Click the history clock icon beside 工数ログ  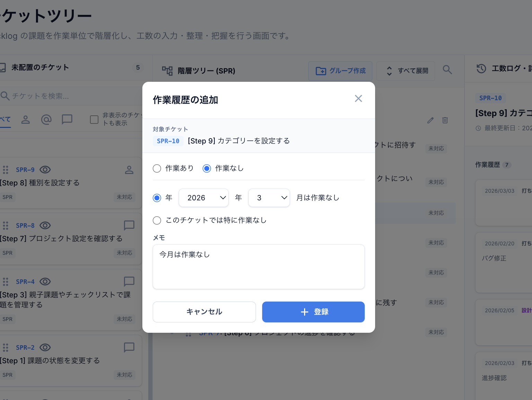481,69
